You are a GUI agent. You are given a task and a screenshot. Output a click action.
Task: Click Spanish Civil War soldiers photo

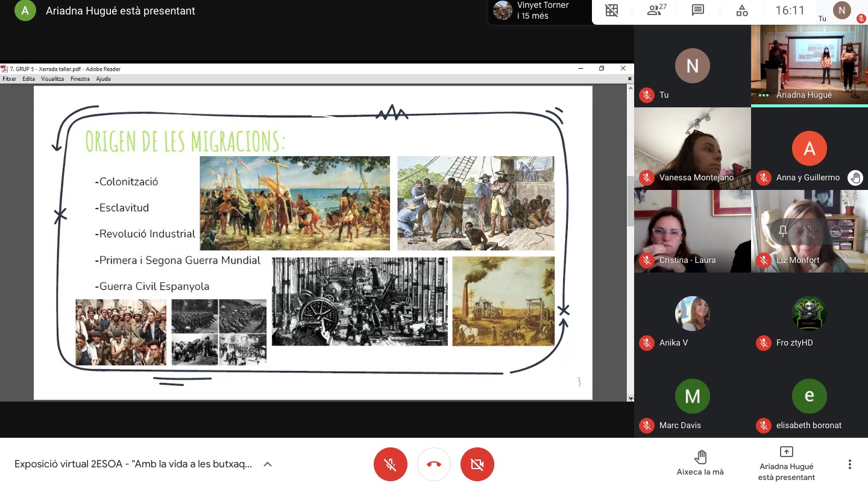point(121,332)
